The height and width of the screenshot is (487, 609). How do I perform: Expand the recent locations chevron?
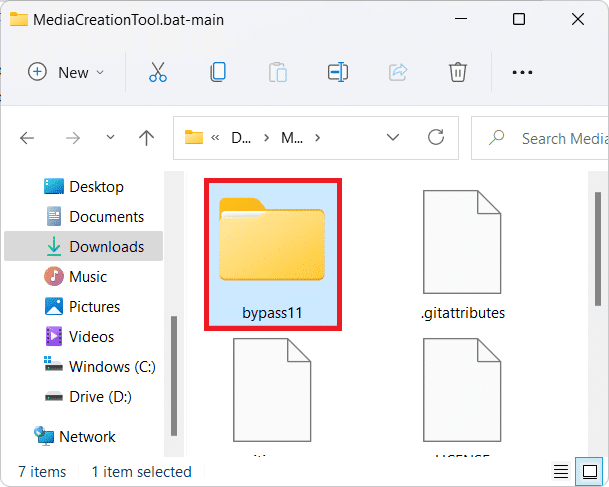[x=110, y=137]
